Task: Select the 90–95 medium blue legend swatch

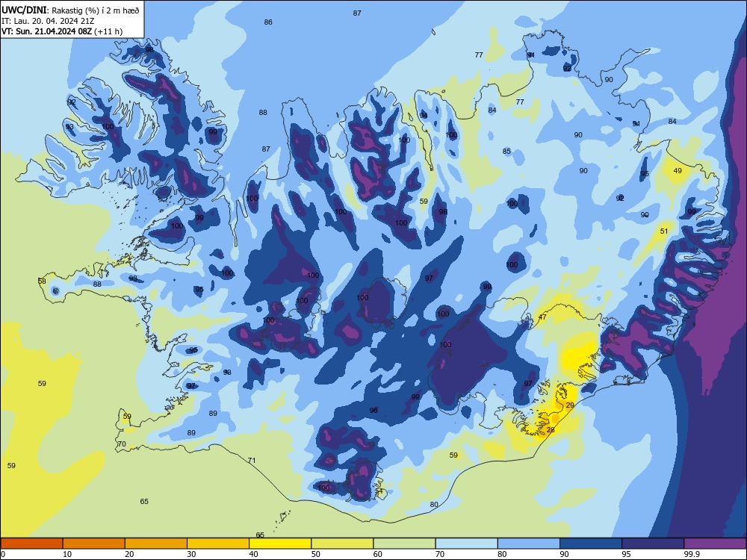Action: (591, 544)
